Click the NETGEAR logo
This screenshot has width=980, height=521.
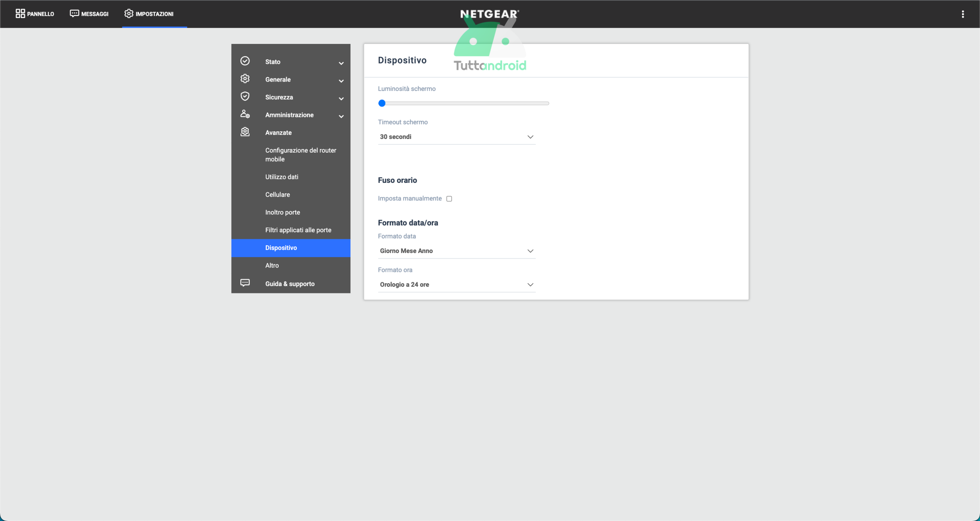tap(490, 14)
